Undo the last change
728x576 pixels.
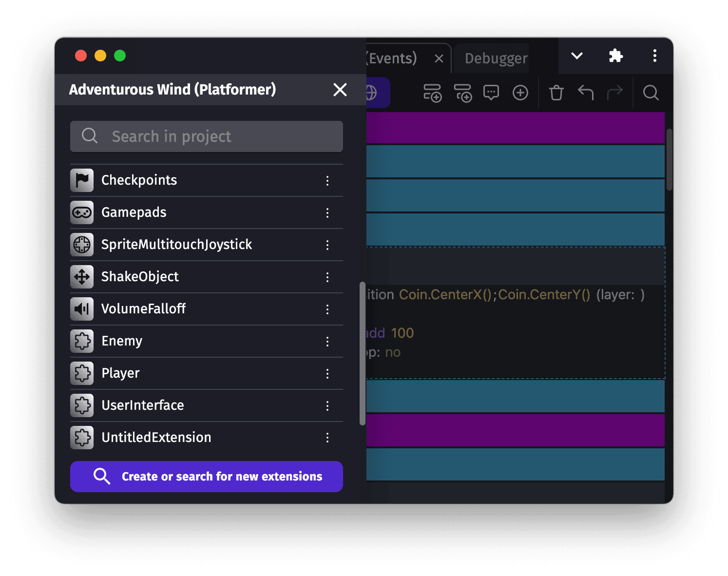pyautogui.click(x=585, y=93)
